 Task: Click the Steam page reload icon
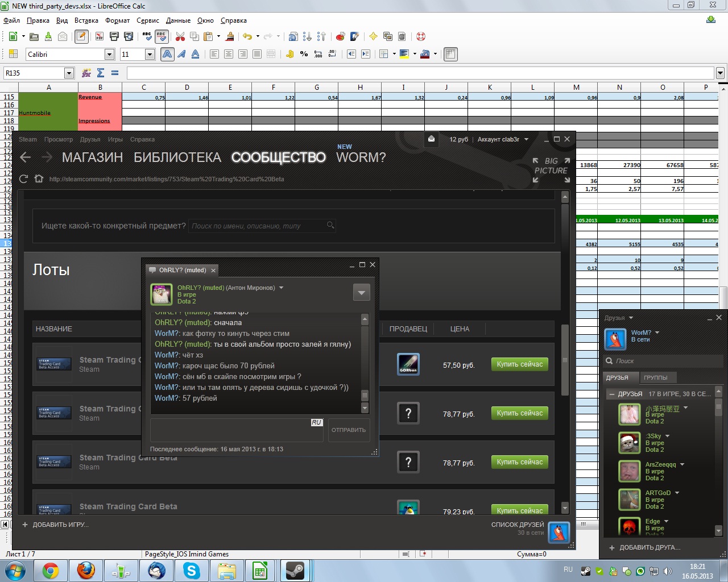coord(23,179)
